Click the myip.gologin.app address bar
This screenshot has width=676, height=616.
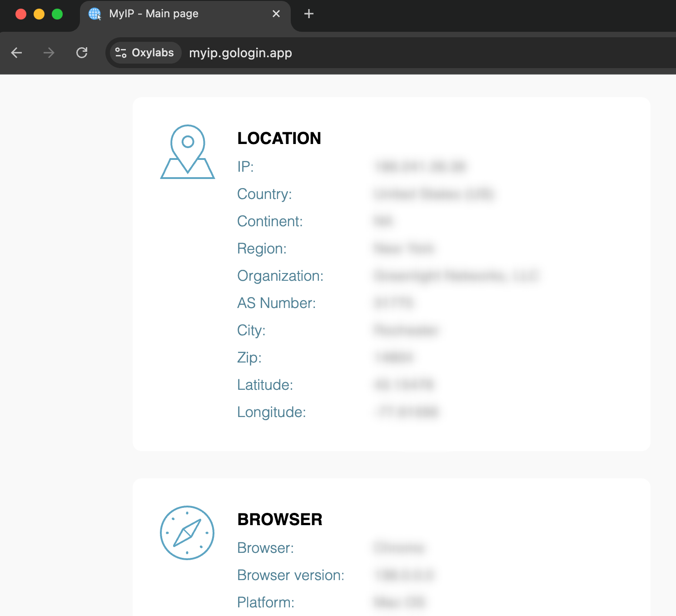[x=240, y=53]
